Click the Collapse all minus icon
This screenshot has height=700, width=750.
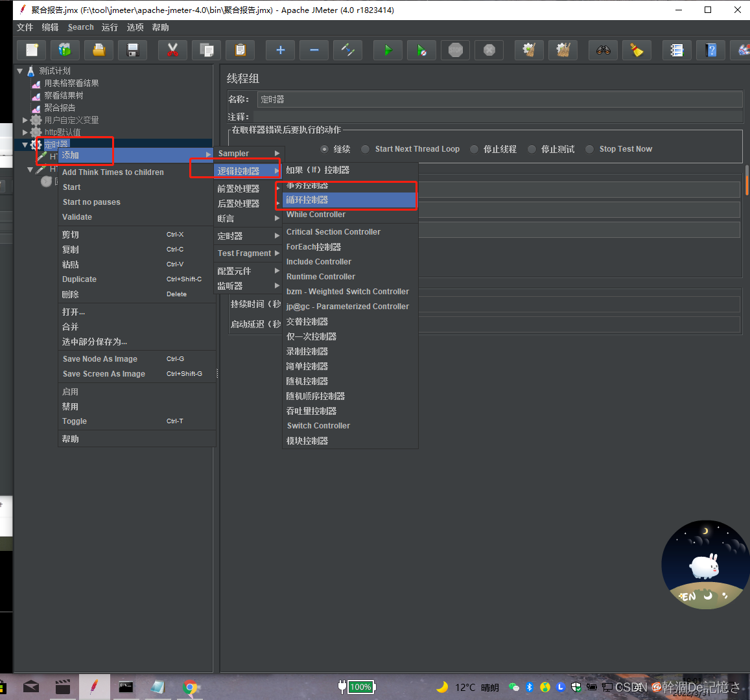(314, 50)
